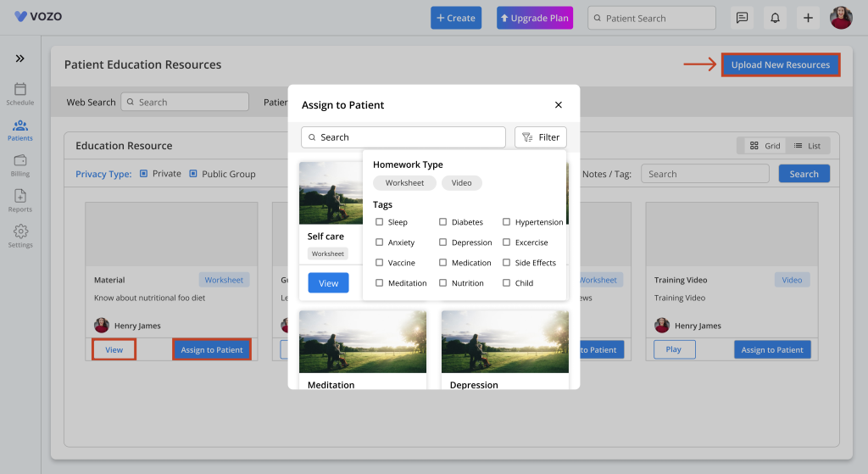Tick the Hypertension tag checkbox
868x474 pixels.
click(x=507, y=222)
